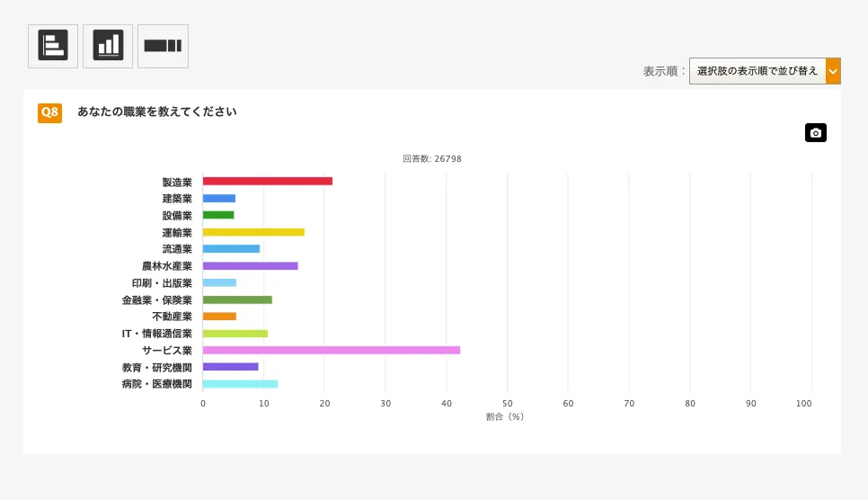Click the pink サービス業 bar
868x500 pixels.
click(331, 350)
